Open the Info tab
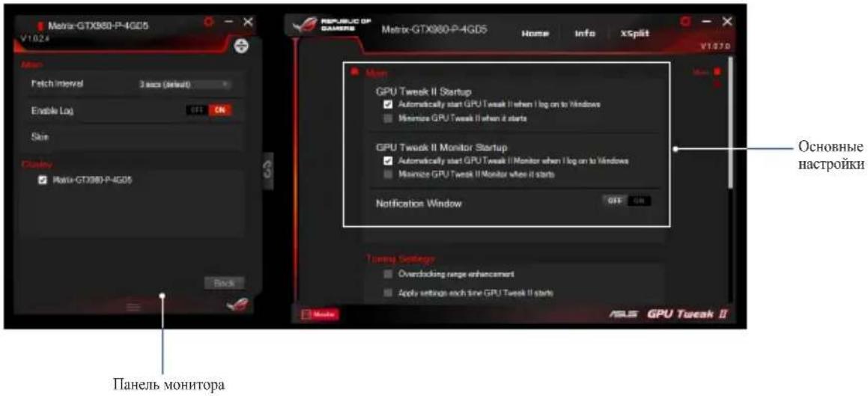This screenshot has height=396, width=868. [585, 33]
